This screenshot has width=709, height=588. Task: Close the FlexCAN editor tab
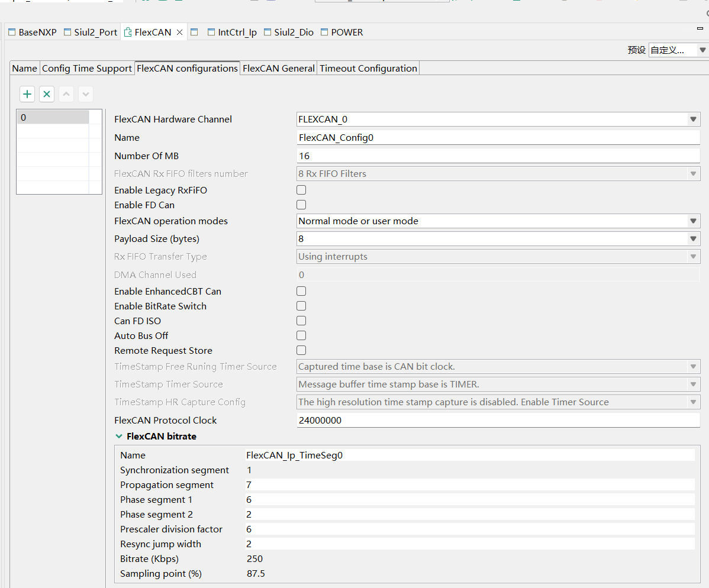pos(179,32)
